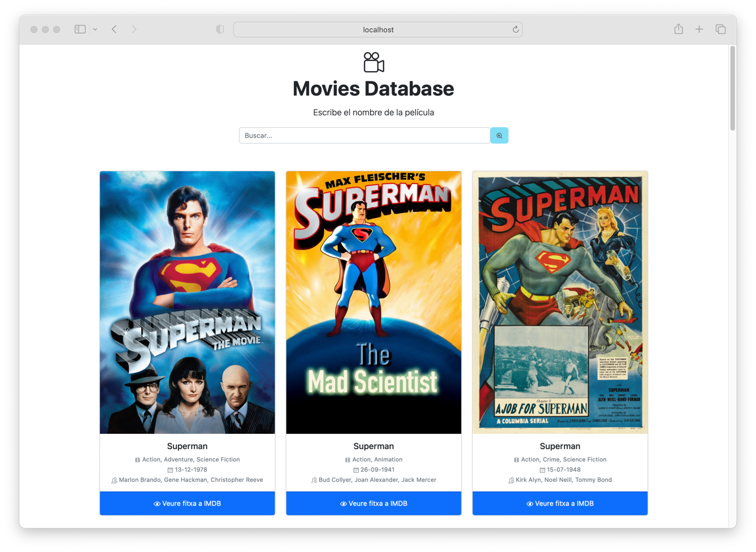This screenshot has height=552, width=756.
Task: Click Veure fitxa a IMDB for 1948 Superman
Action: (560, 503)
